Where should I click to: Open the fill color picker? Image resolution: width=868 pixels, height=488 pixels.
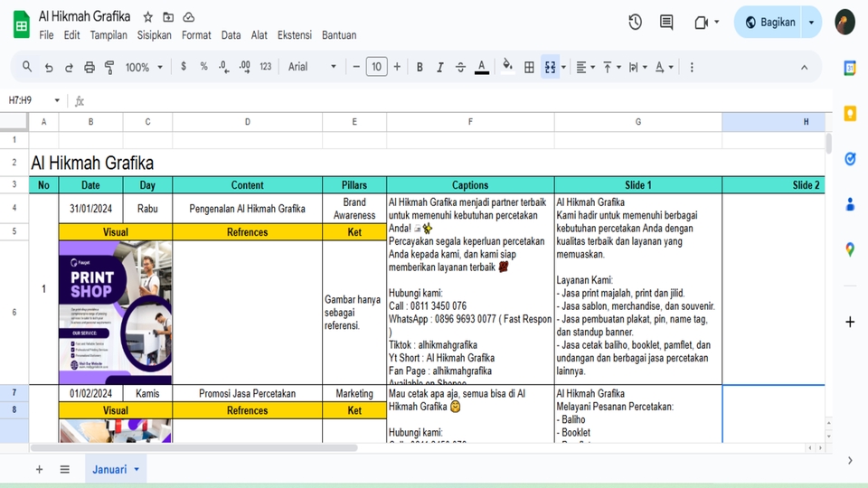tap(507, 68)
